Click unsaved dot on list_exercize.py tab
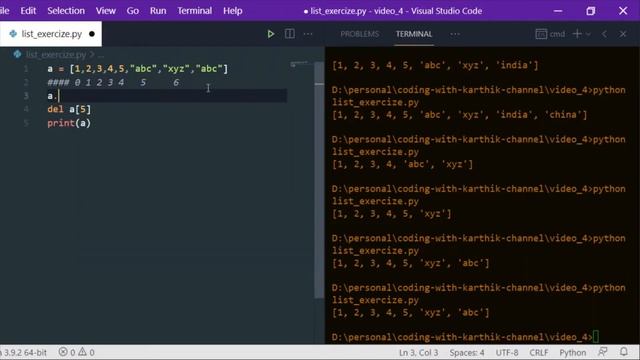 pos(92,34)
